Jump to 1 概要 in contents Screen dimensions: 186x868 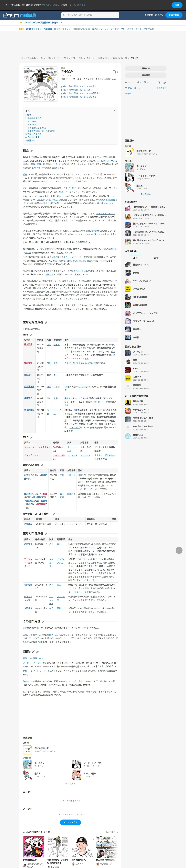click(28, 115)
